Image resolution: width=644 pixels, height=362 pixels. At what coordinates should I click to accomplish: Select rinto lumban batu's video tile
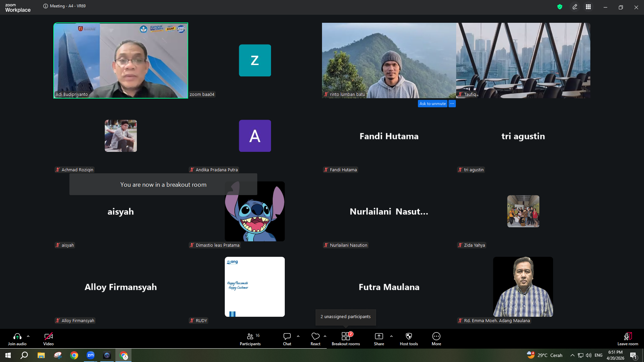point(389,61)
